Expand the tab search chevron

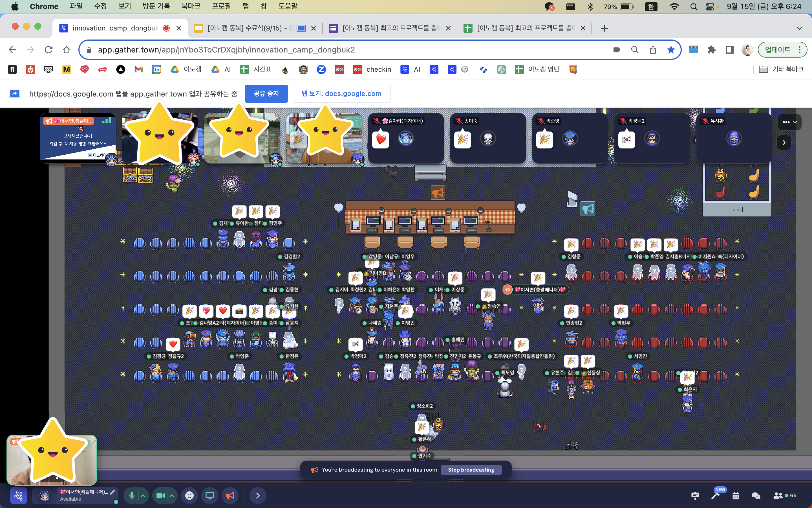(800, 28)
